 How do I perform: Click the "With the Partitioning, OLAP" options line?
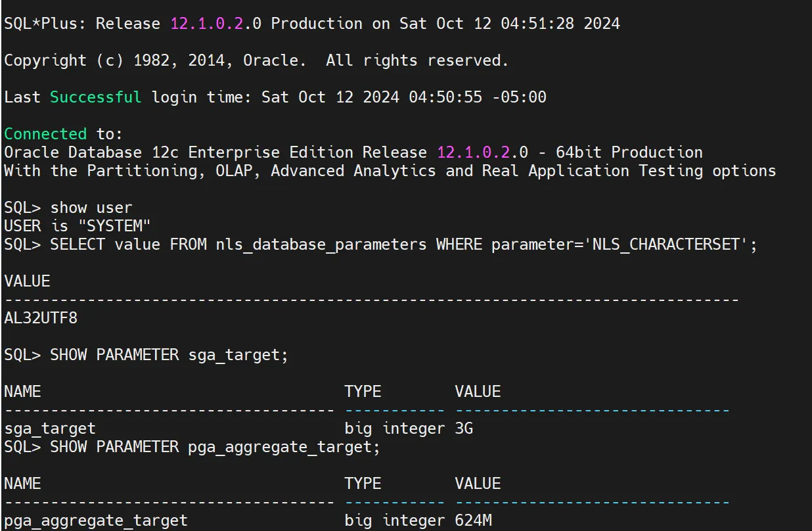(x=390, y=171)
